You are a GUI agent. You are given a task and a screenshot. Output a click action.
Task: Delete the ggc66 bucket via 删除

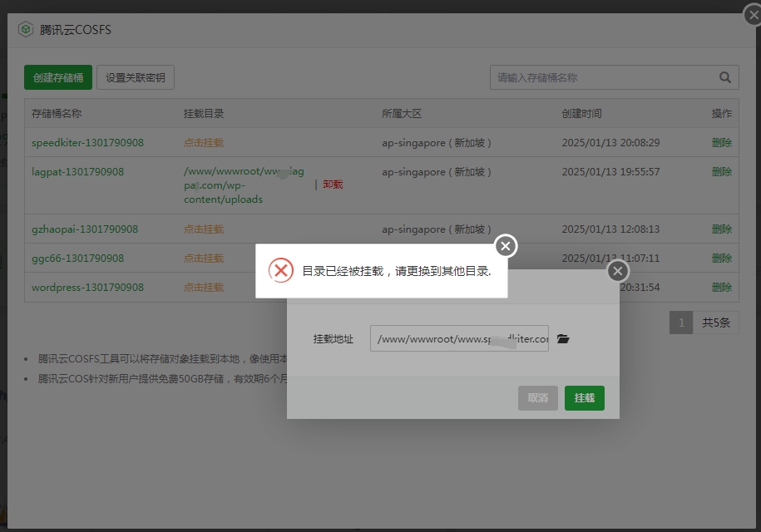pos(722,258)
